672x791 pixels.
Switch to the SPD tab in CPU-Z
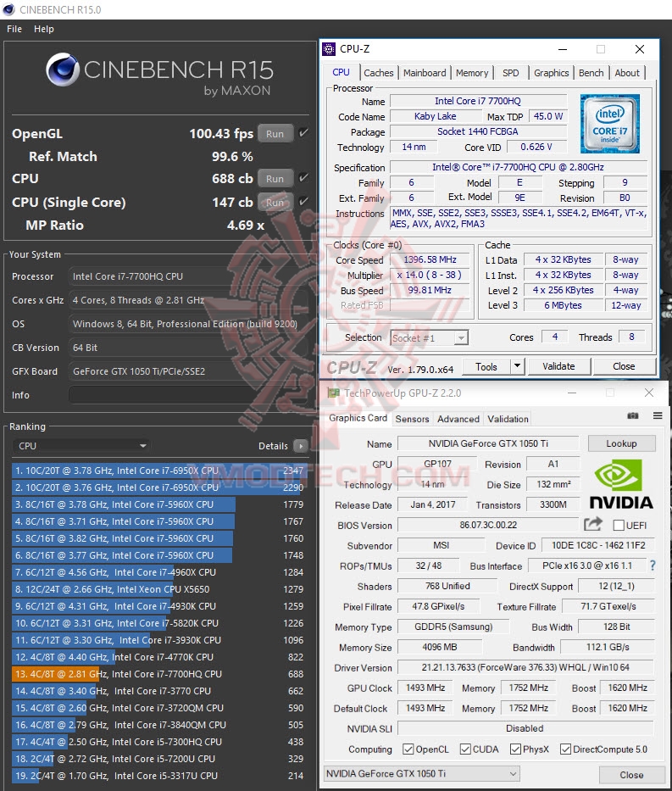click(x=511, y=73)
